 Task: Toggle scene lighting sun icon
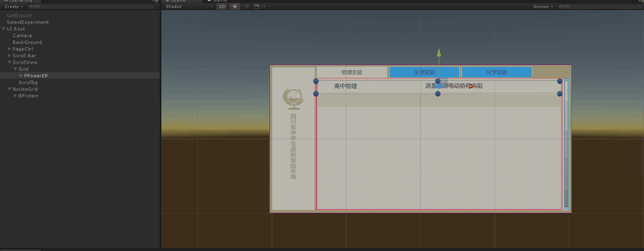[x=235, y=6]
